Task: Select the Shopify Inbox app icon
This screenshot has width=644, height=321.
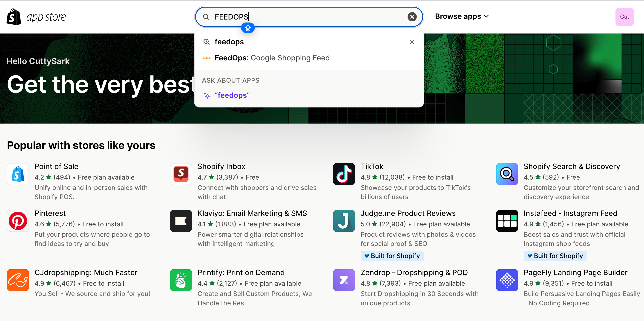Action: pyautogui.click(x=181, y=174)
